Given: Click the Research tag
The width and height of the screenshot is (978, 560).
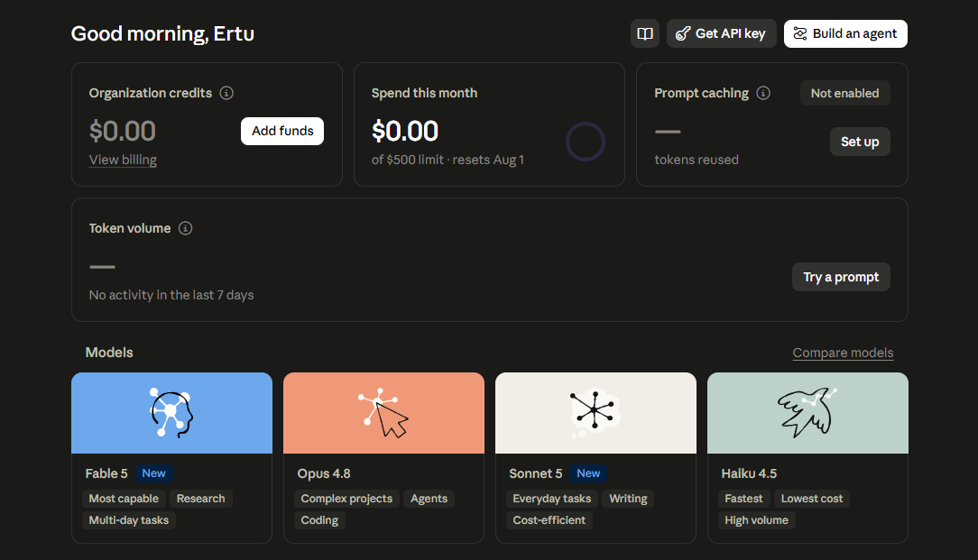Looking at the screenshot, I should 200,499.
